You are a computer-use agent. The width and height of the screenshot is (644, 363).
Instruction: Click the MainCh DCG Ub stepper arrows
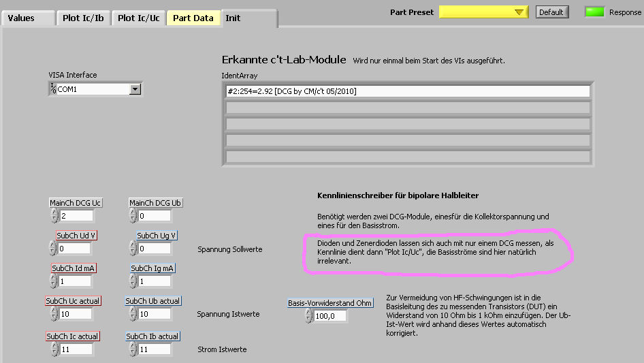point(132,216)
